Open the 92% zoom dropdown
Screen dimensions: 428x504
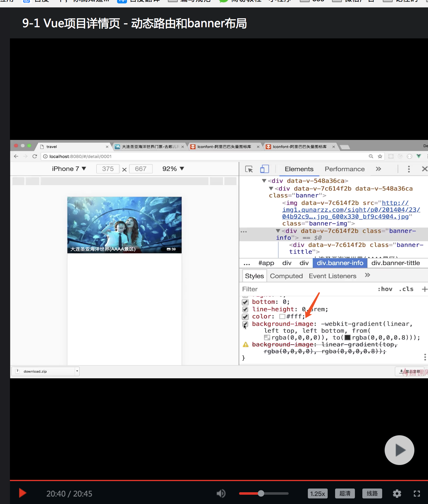click(x=173, y=169)
